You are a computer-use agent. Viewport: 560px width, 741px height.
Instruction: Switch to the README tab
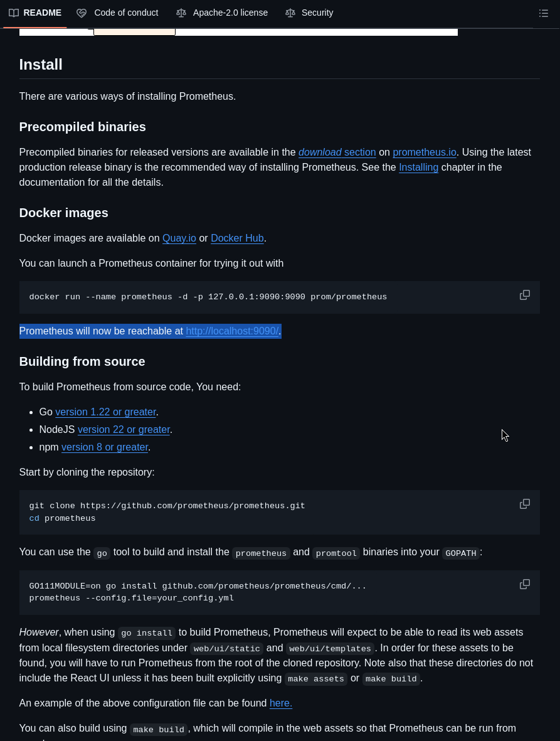[42, 13]
